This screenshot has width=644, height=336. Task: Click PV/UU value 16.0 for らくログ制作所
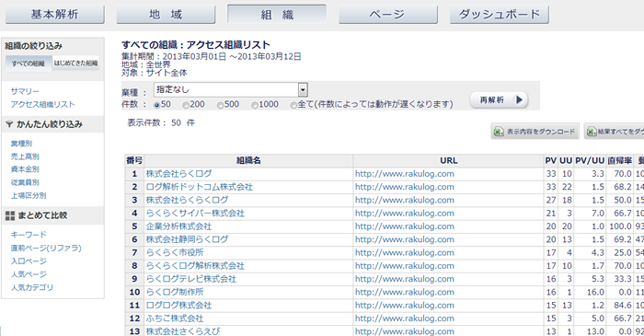[595, 292]
